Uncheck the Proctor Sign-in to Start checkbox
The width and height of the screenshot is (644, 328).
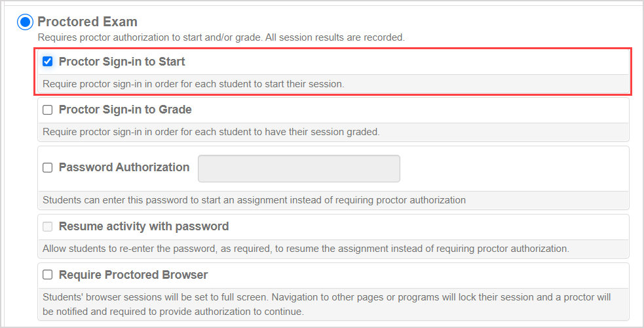(x=48, y=62)
